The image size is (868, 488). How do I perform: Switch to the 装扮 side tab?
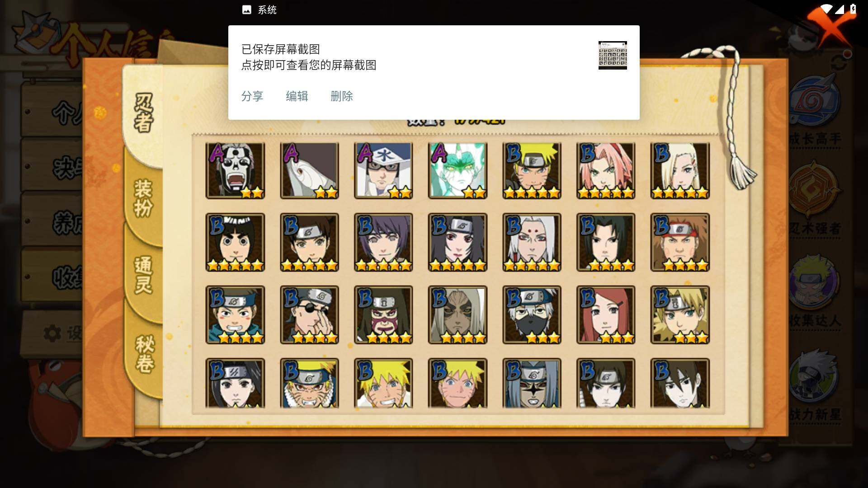tap(144, 198)
